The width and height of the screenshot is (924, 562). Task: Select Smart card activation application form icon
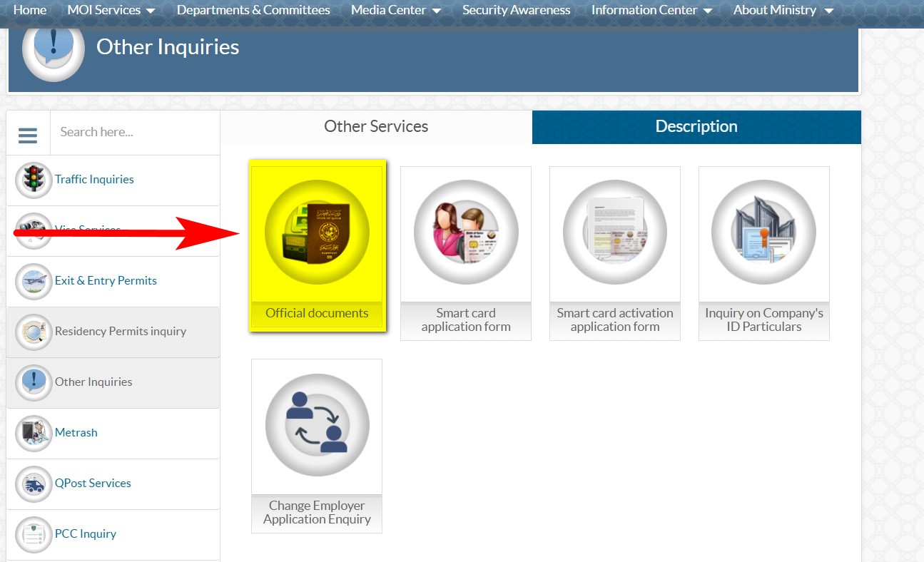click(615, 233)
